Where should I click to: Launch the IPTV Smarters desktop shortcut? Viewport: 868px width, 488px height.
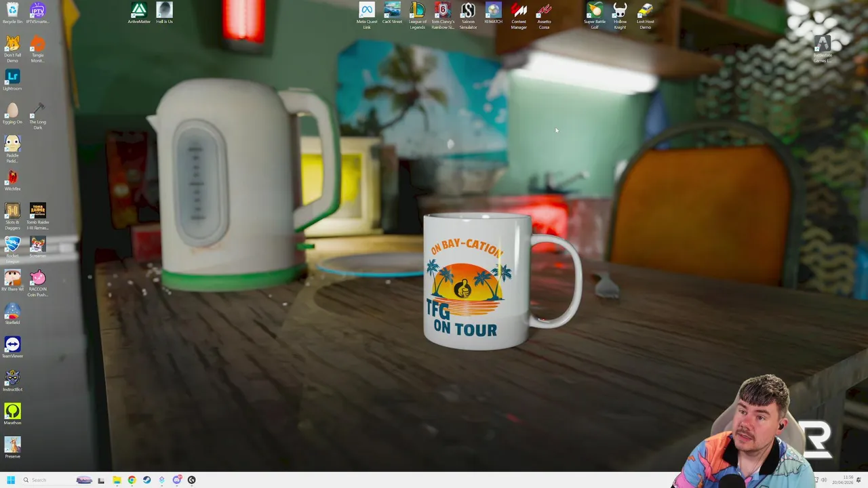coord(37,14)
